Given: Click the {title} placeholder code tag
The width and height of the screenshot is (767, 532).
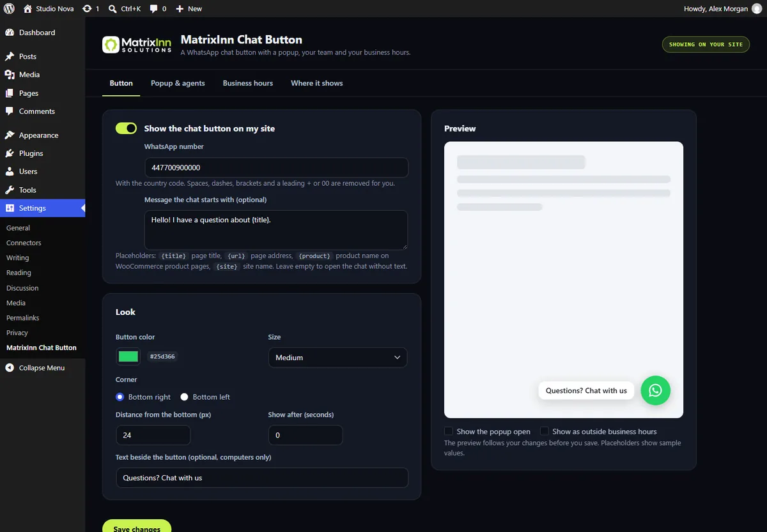Looking at the screenshot, I should point(173,256).
